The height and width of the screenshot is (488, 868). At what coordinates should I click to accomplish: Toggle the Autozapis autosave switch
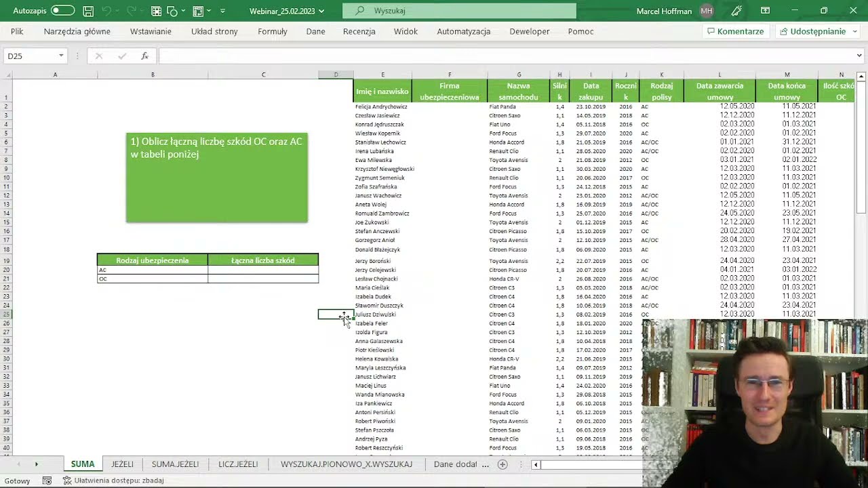[x=62, y=11]
